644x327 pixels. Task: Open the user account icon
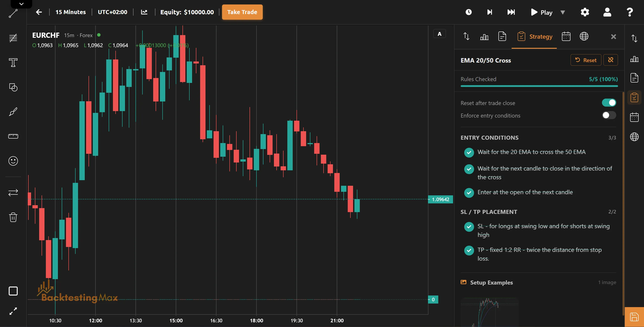pyautogui.click(x=607, y=12)
